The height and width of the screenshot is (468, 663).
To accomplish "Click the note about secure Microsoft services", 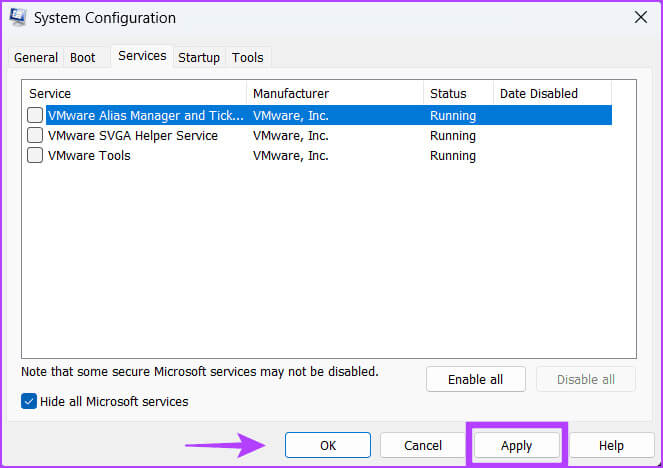I will [x=200, y=372].
